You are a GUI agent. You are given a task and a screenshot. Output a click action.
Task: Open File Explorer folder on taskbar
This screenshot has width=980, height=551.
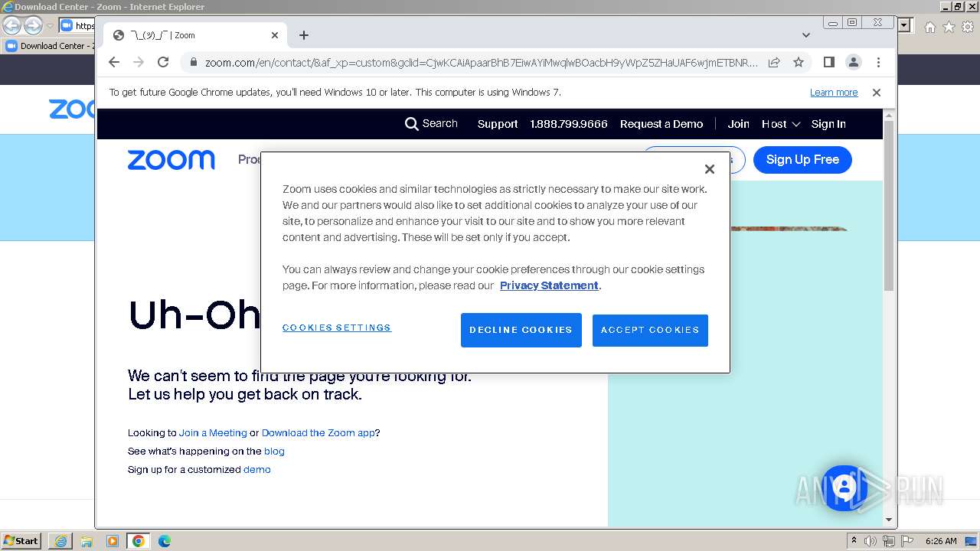tap(87, 541)
